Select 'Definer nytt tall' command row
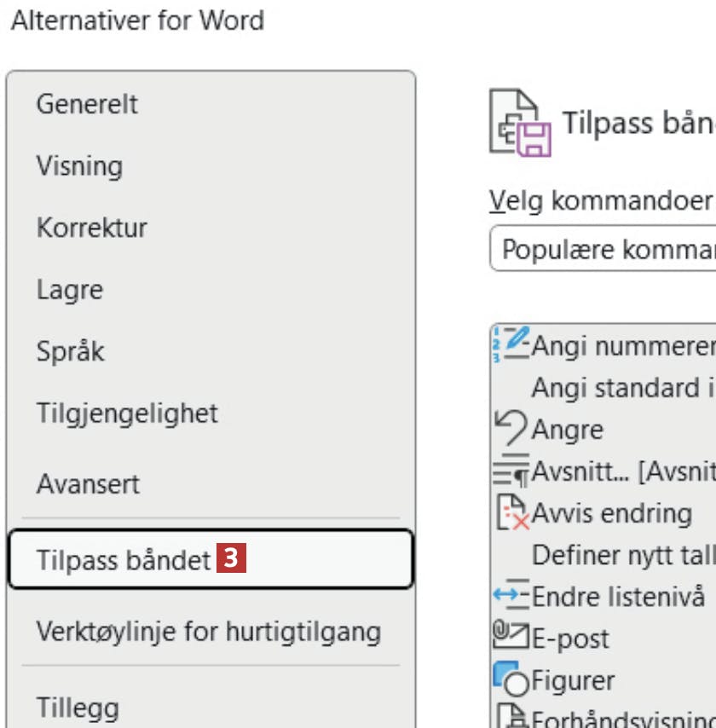Viewport: 716px width, 728px height. pos(603,554)
